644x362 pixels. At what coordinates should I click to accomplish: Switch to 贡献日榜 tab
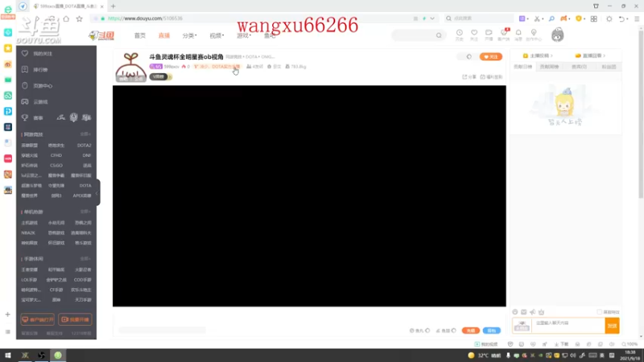522,67
